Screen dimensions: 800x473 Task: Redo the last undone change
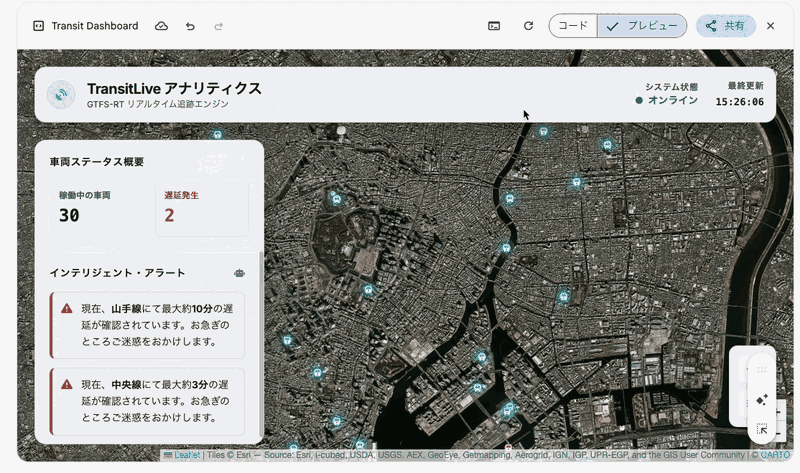point(218,26)
